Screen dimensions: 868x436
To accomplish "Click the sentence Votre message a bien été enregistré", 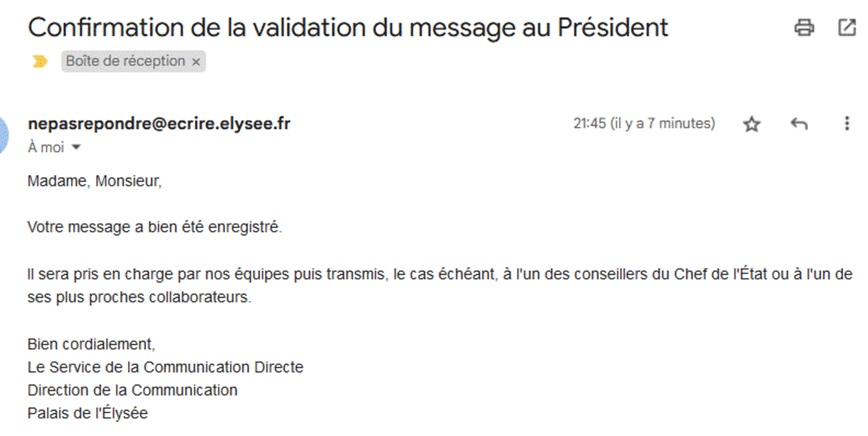I will tap(154, 228).
